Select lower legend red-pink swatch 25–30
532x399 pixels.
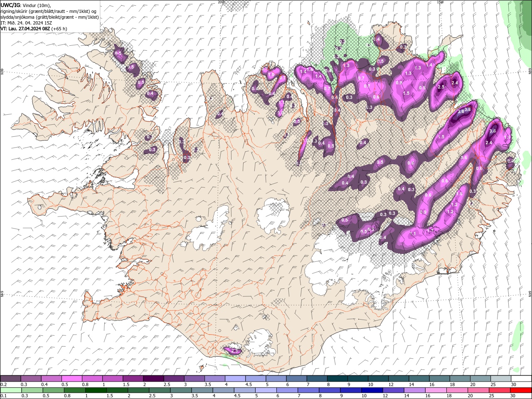pos(500,390)
